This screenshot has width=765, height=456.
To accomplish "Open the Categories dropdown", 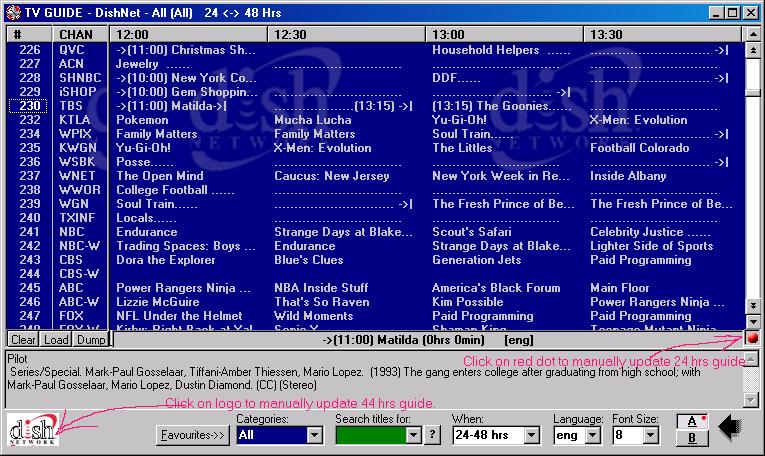I will (314, 435).
